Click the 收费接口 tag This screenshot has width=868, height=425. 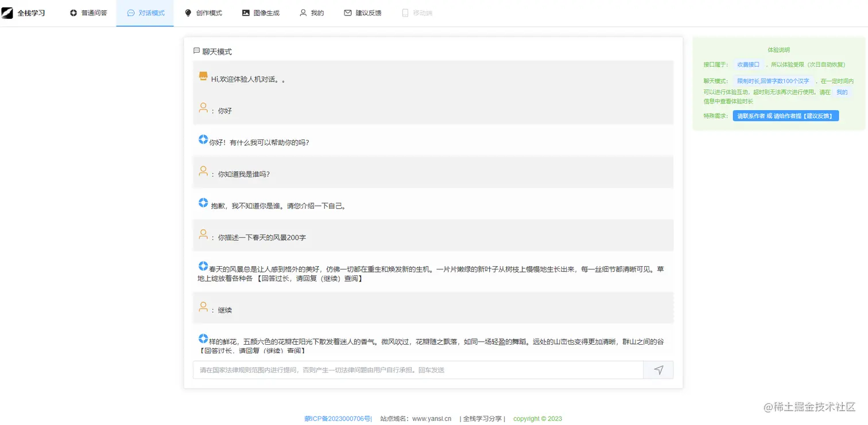(748, 65)
